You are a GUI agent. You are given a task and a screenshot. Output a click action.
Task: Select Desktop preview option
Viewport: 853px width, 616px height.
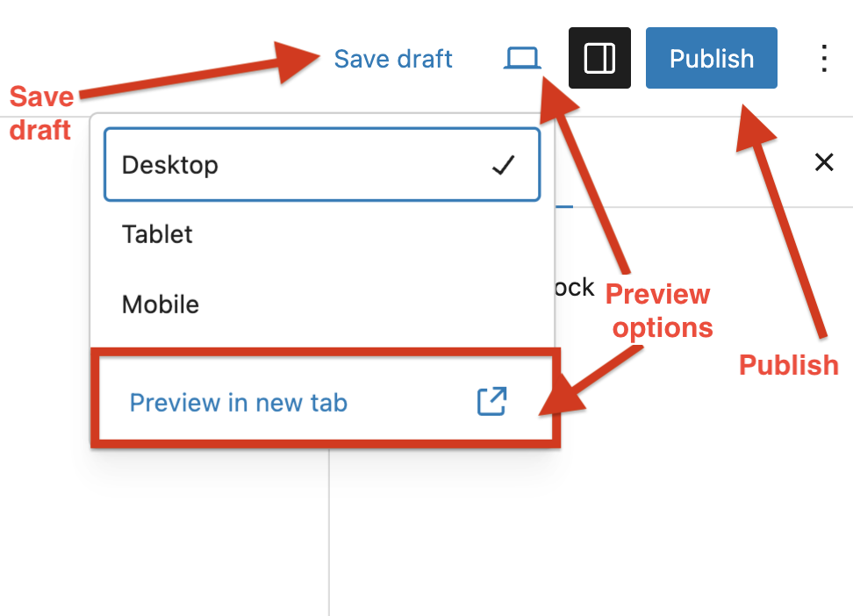[322, 164]
